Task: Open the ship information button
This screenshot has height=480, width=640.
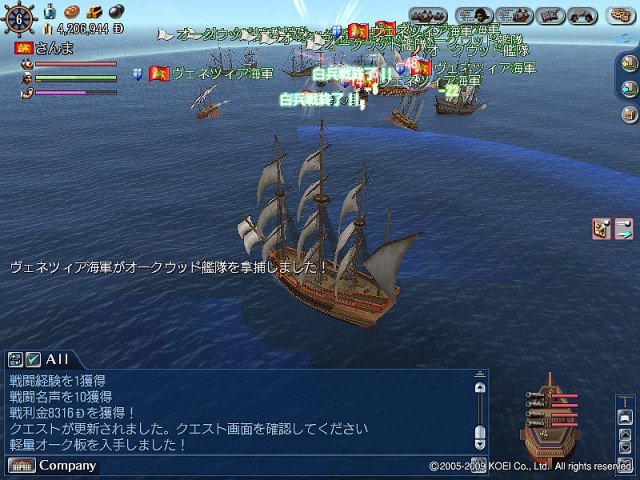Action: pyautogui.click(x=514, y=16)
